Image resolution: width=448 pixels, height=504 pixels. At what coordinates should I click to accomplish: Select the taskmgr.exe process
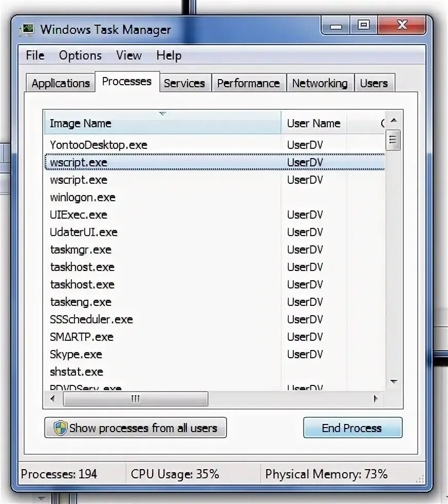tap(215, 249)
